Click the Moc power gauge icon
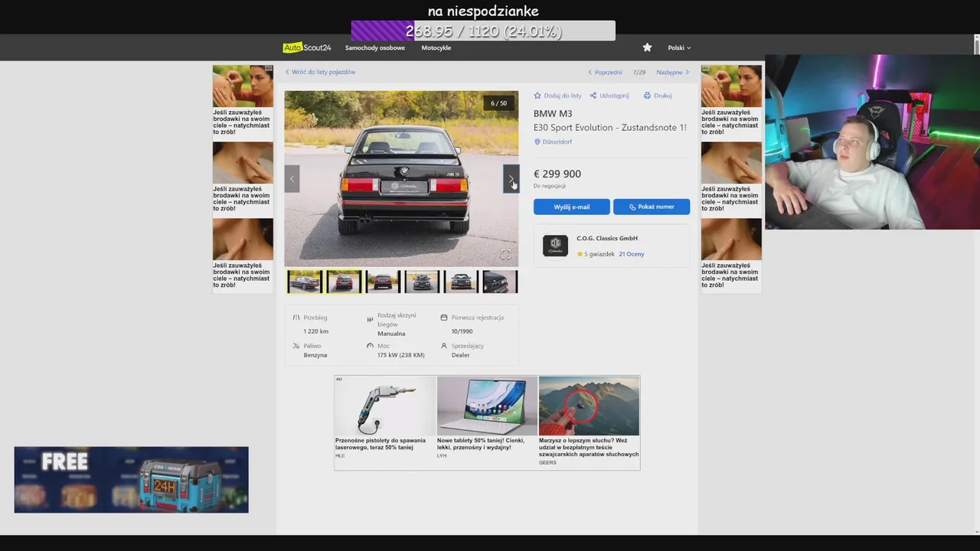Screen dimensions: 980x551 click(370, 346)
